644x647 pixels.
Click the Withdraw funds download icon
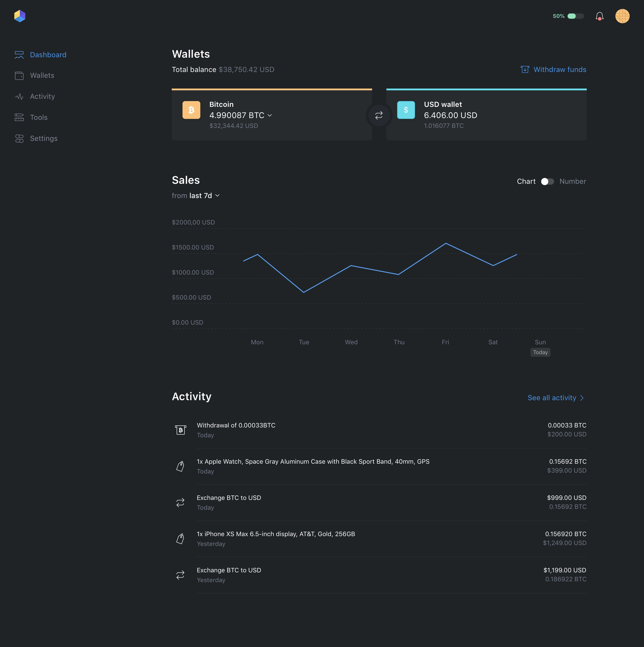(525, 69)
